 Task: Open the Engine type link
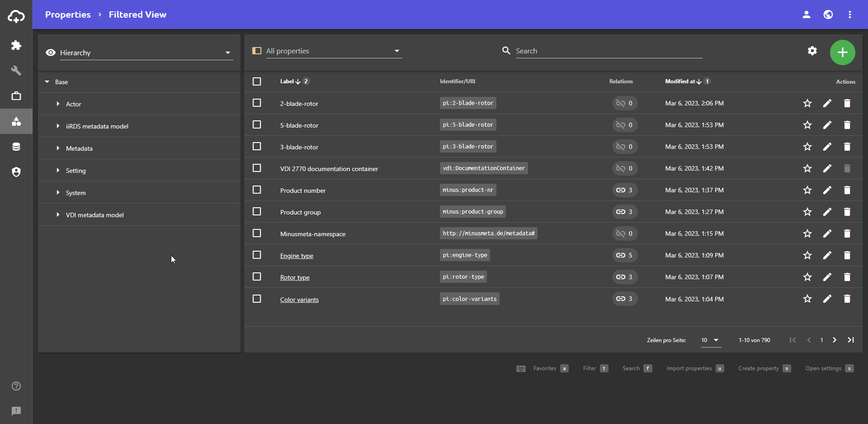tap(297, 256)
